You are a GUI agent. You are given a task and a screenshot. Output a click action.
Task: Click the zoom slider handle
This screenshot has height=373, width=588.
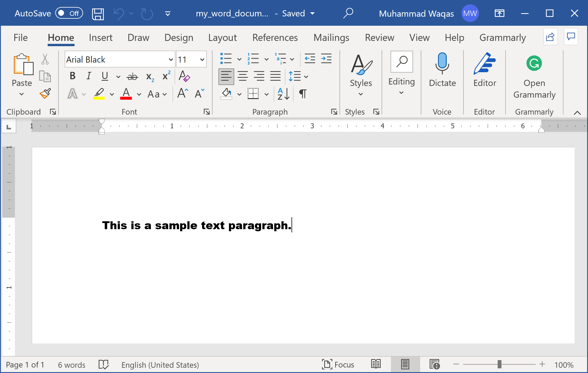point(499,364)
